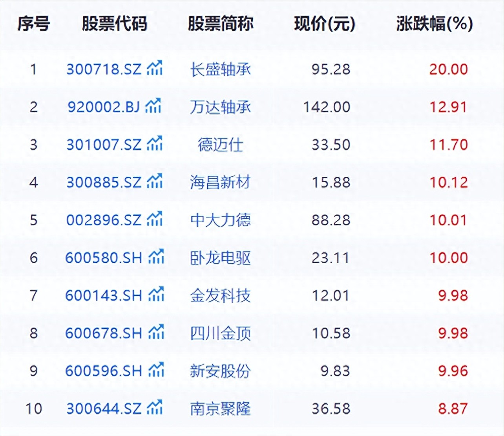Open stock code 300885.SZ

pos(104,183)
